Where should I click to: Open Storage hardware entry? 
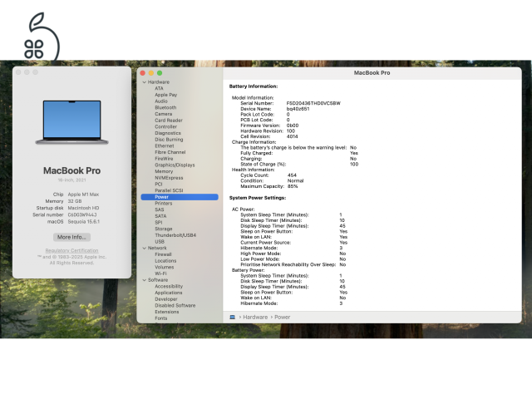click(x=164, y=229)
